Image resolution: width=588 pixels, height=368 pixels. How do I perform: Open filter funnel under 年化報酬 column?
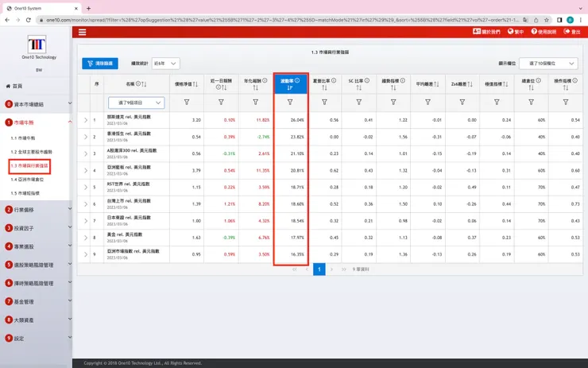tap(255, 102)
